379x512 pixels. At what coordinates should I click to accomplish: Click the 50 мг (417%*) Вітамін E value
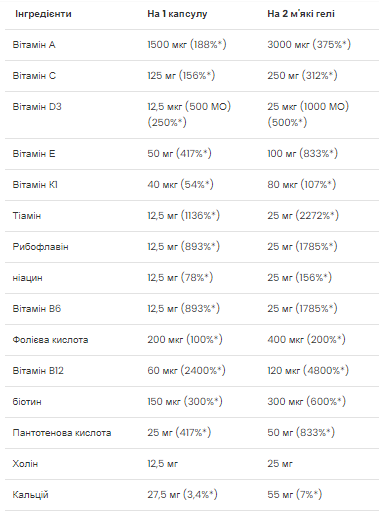(179, 154)
